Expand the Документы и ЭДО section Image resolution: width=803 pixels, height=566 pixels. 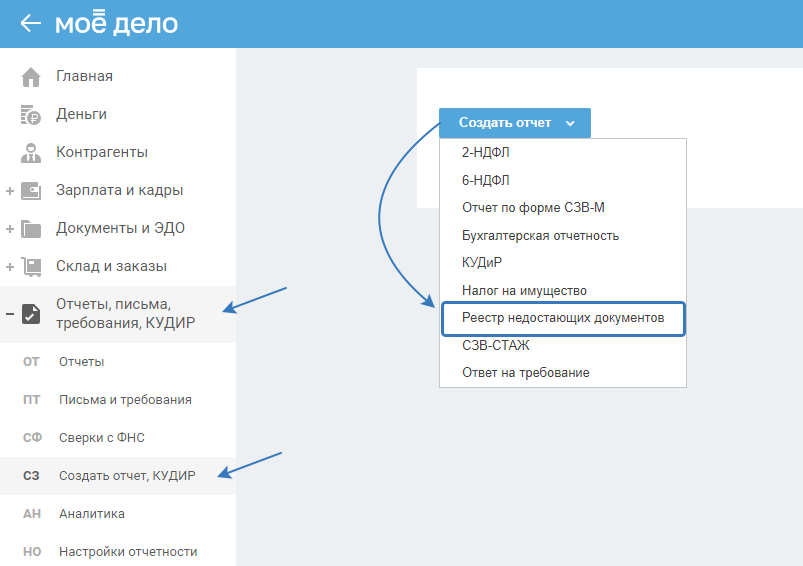click(9, 229)
